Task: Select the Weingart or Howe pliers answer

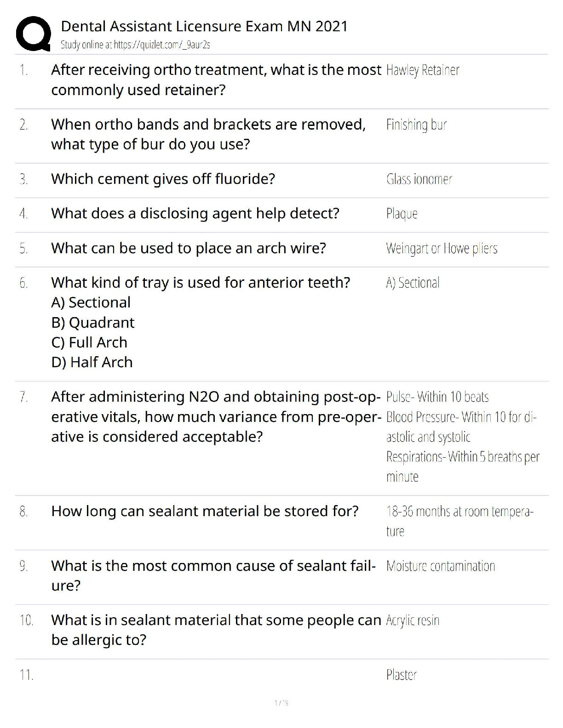Action: 442,248
